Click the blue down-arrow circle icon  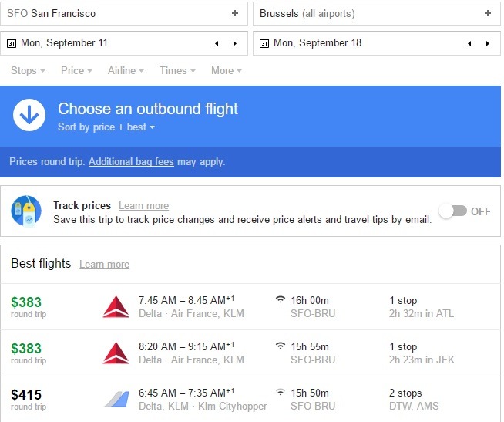[x=29, y=115]
